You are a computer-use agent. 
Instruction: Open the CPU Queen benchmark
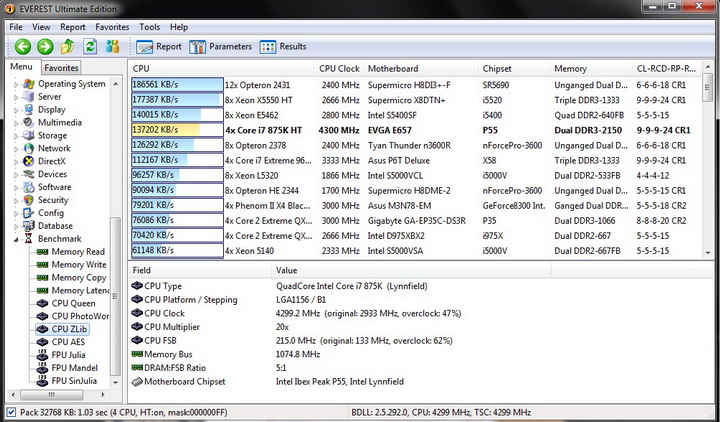73,303
